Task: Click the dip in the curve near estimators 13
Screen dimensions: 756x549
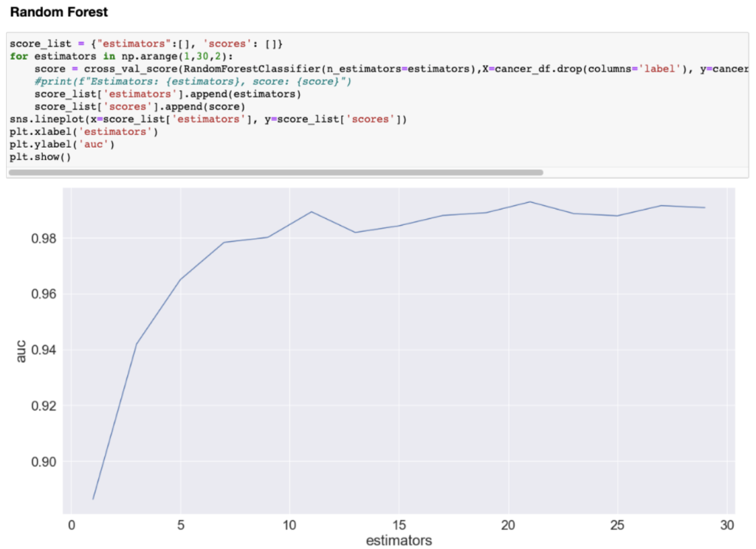Action: coord(356,232)
